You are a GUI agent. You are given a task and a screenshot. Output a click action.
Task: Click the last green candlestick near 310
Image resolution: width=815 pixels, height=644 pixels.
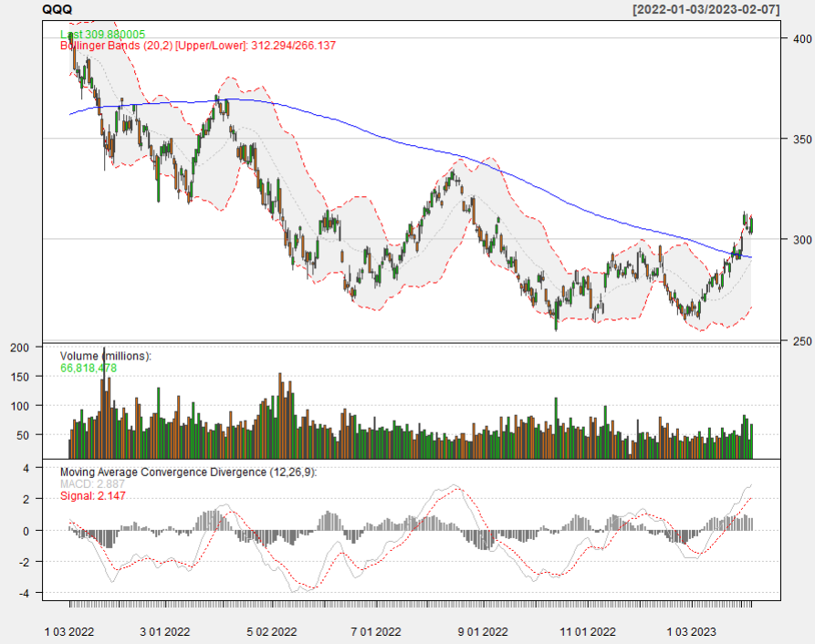click(751, 225)
